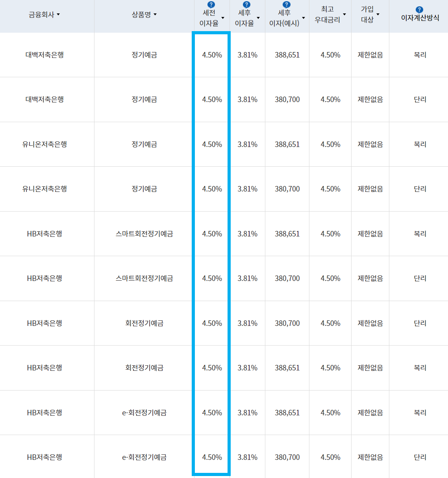Select 유니온저축은행 in the 복리 row
The height and width of the screenshot is (478, 448).
pos(44,144)
